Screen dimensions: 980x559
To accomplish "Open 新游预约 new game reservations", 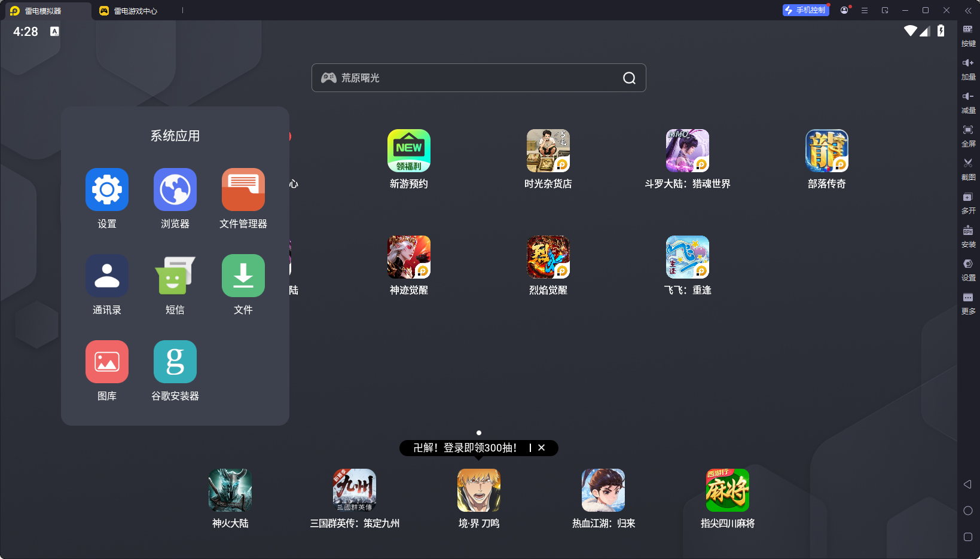I will tap(409, 151).
